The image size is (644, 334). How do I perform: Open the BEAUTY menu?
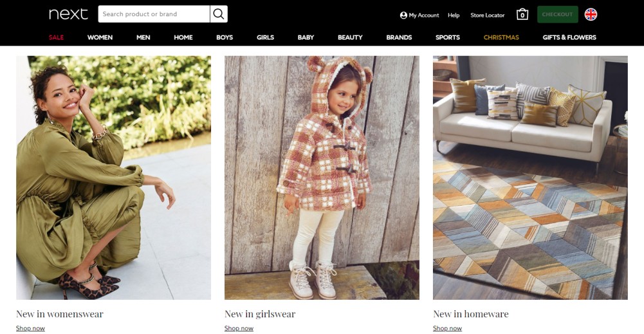pos(350,37)
